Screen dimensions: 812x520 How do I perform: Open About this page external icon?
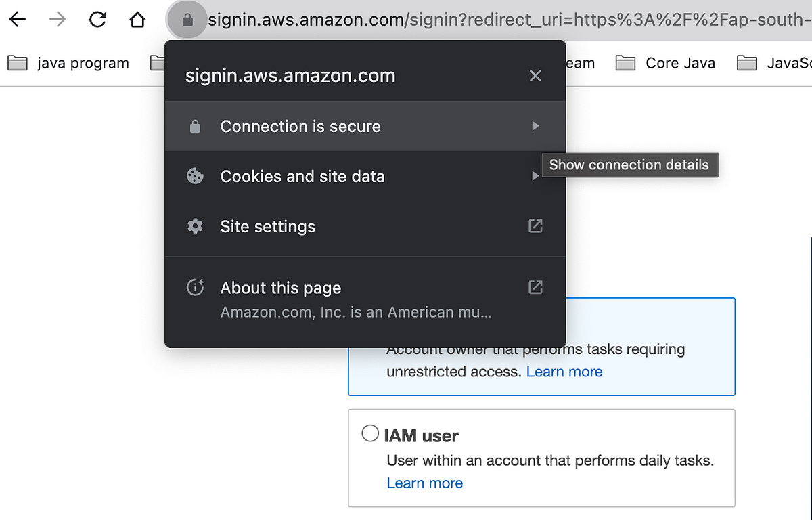[x=535, y=287]
